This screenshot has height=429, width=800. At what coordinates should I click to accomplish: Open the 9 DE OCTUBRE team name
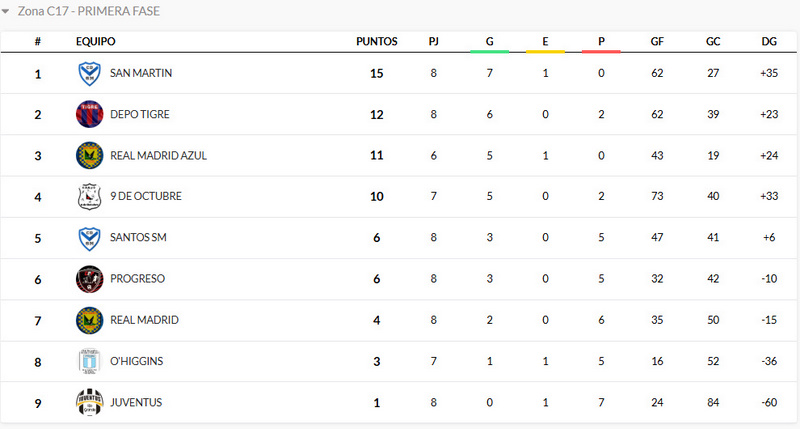pos(146,196)
